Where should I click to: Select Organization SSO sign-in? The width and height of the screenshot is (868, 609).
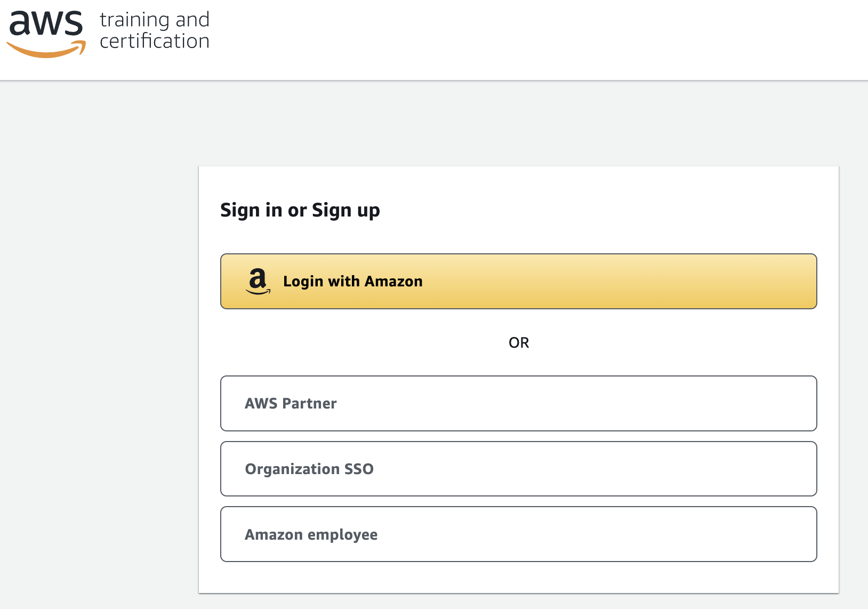pos(518,469)
